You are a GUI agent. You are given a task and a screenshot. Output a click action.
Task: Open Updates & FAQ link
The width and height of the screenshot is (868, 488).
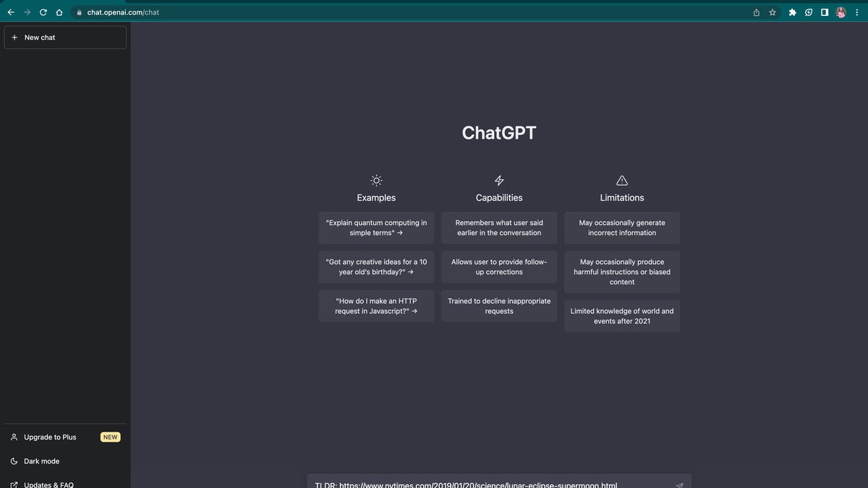click(x=48, y=484)
